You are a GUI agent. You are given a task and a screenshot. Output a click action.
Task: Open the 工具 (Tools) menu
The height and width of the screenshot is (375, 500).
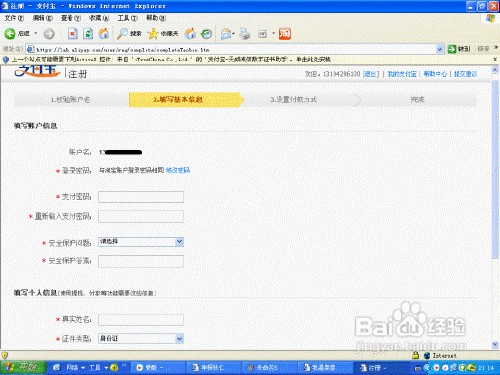[127, 18]
